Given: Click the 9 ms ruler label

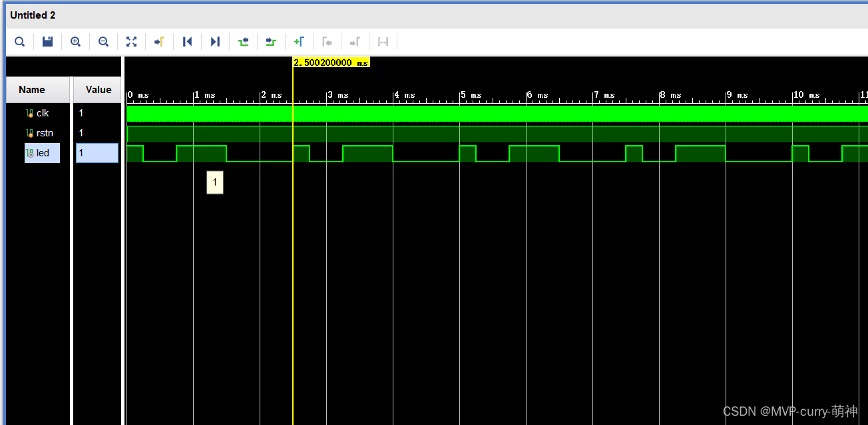Looking at the screenshot, I should 738,95.
